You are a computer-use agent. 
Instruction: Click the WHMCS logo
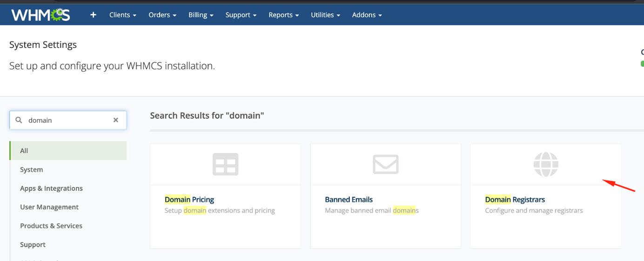(40, 15)
